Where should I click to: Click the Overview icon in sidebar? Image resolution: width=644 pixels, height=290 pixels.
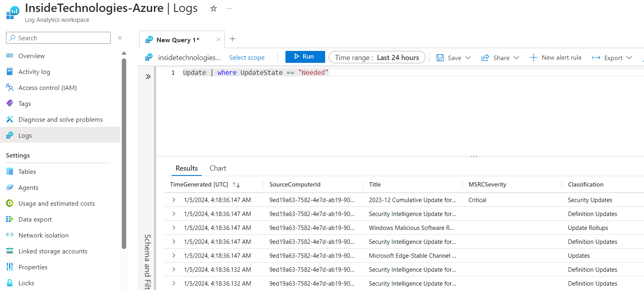click(10, 56)
